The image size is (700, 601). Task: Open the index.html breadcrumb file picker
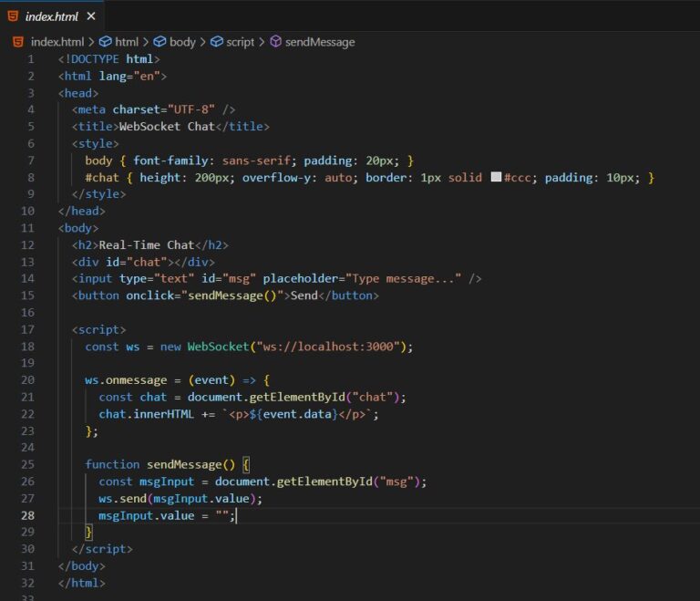click(57, 42)
